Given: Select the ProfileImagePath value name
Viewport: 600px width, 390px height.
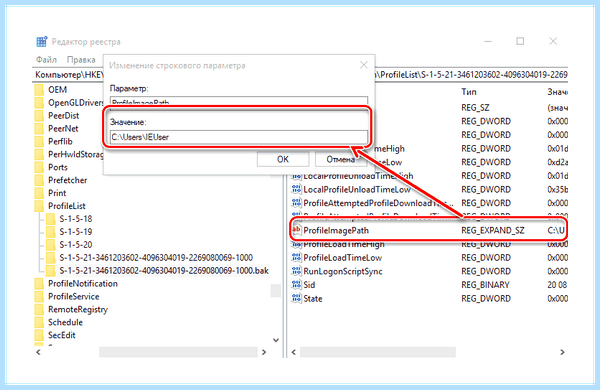Looking at the screenshot, I should coord(336,230).
